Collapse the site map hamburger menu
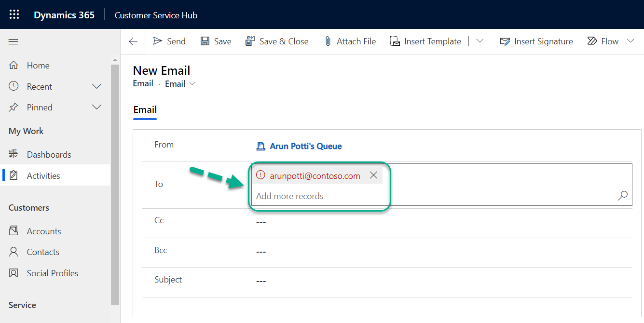 click(14, 42)
